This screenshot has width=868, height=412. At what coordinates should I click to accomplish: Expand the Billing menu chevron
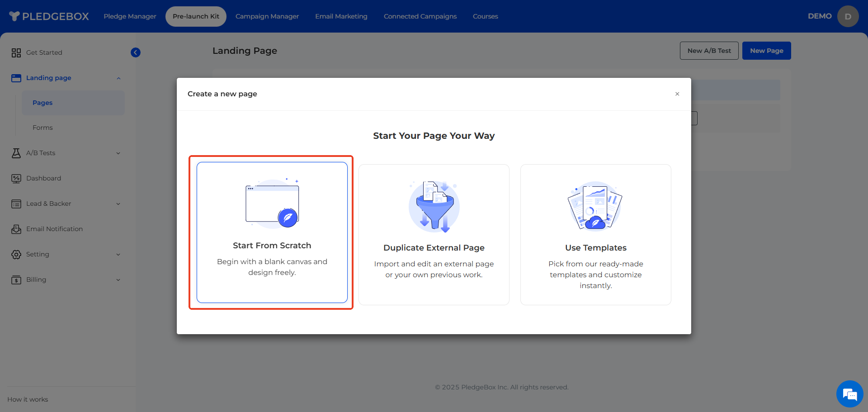click(x=118, y=280)
